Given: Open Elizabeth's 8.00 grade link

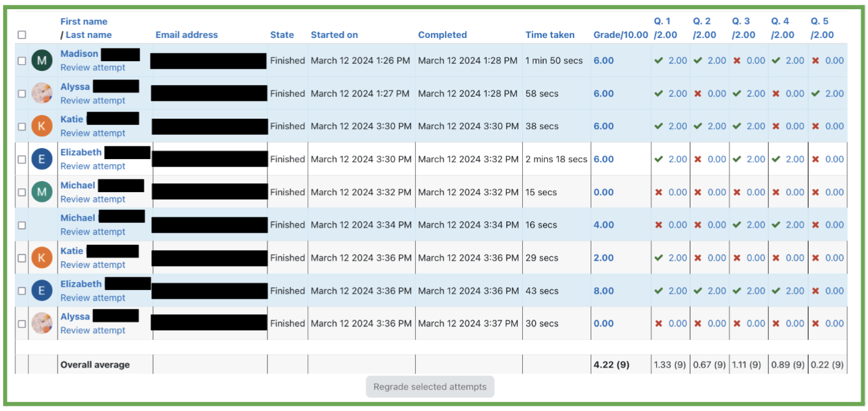Looking at the screenshot, I should click(603, 291).
